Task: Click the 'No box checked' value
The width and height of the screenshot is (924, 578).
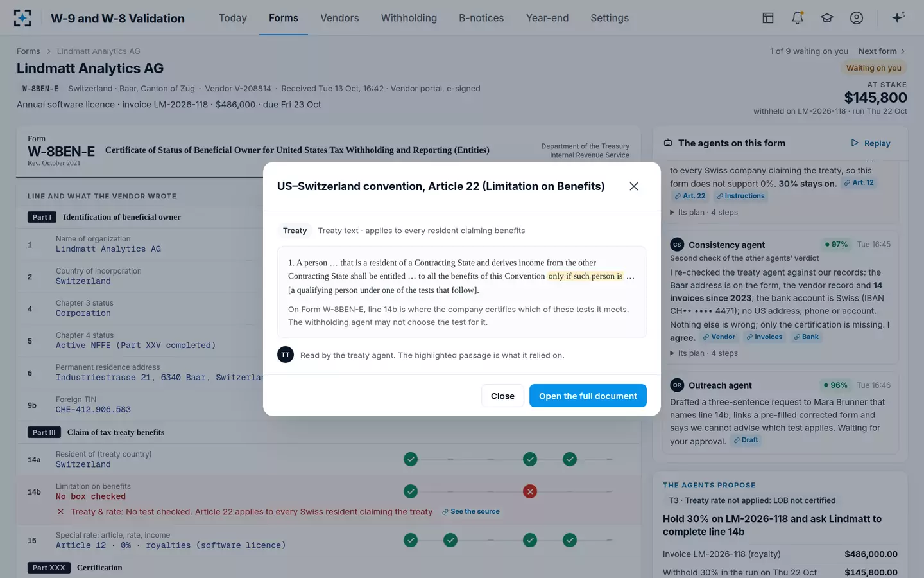Action: click(90, 496)
